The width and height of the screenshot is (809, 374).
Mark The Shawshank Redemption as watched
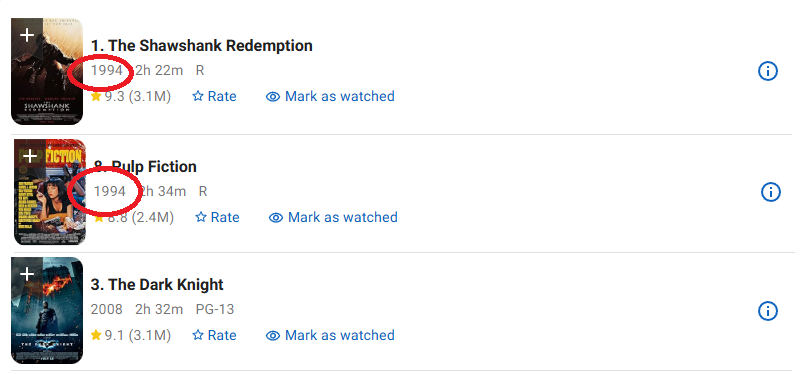tap(330, 96)
